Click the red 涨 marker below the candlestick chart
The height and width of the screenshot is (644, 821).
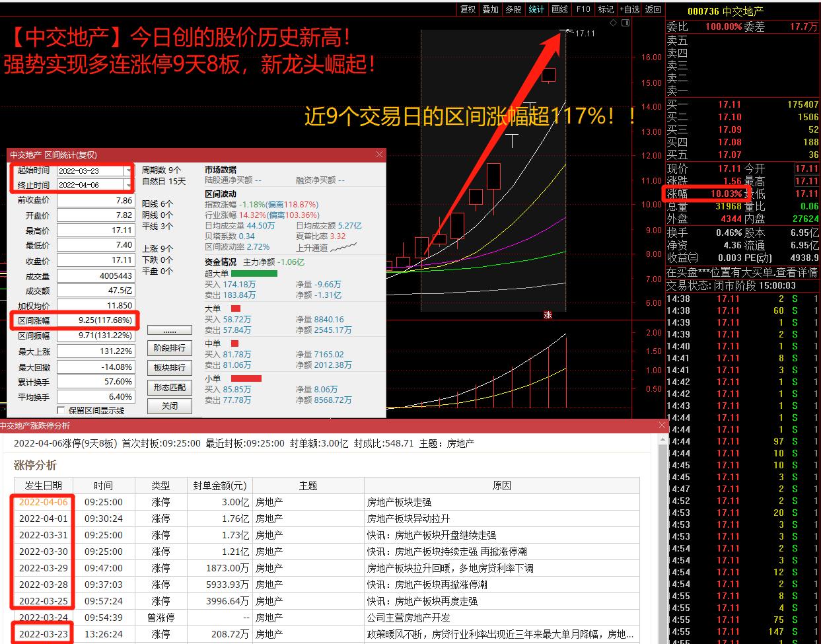pyautogui.click(x=548, y=315)
